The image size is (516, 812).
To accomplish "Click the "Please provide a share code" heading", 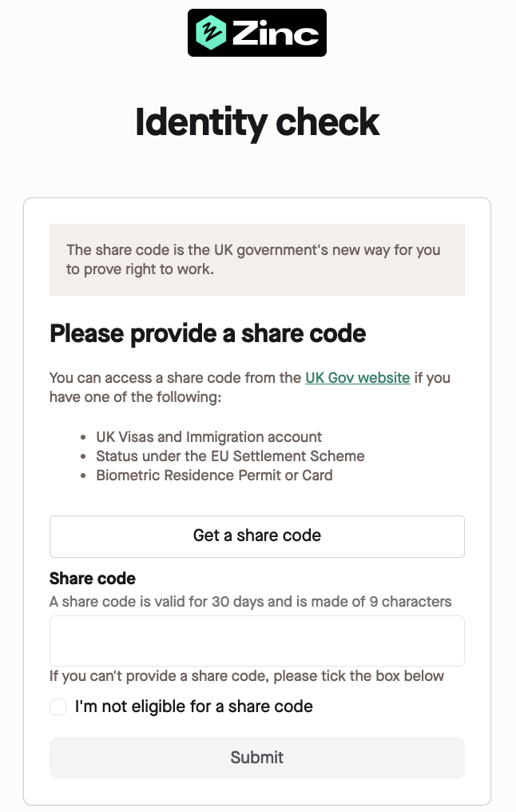I will click(x=208, y=333).
